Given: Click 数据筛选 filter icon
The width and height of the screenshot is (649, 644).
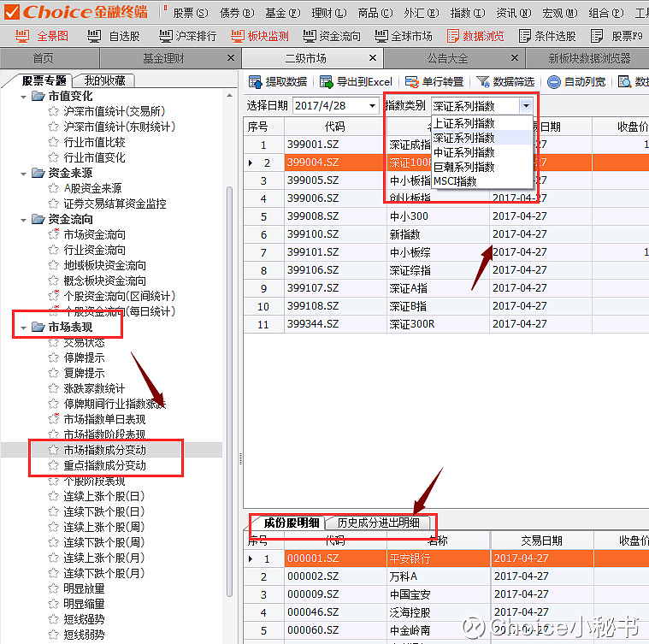Looking at the screenshot, I should tap(482, 82).
